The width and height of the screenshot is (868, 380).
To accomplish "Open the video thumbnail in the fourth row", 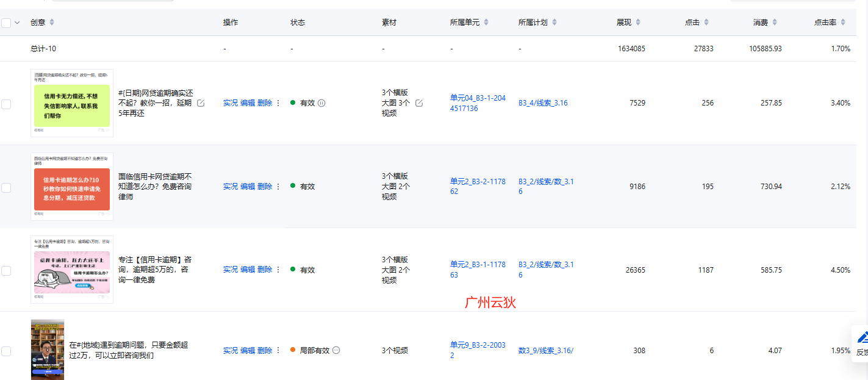I will click(x=48, y=350).
